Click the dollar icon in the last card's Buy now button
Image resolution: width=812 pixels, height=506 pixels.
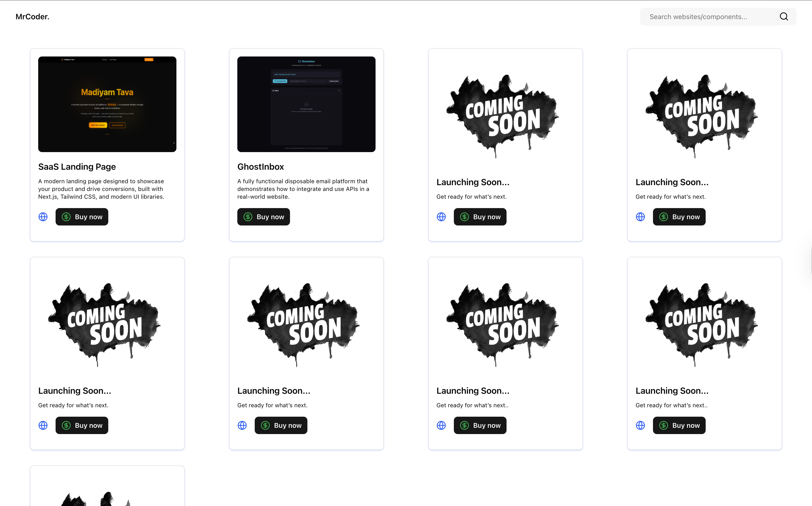pos(663,425)
